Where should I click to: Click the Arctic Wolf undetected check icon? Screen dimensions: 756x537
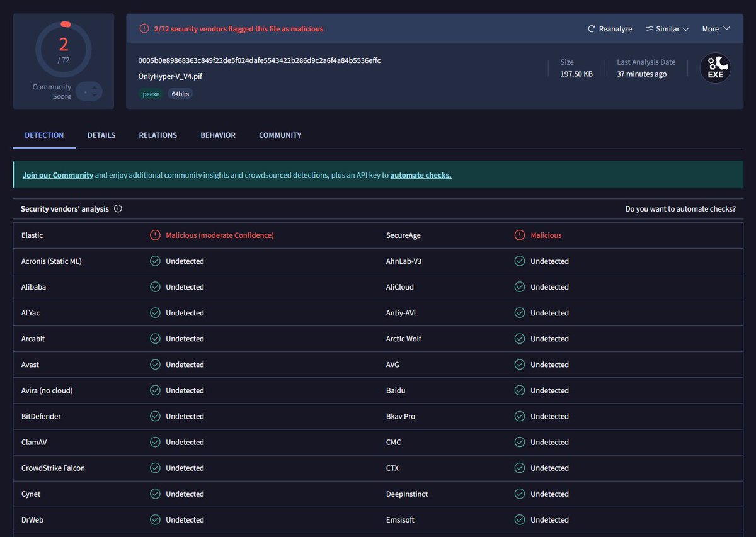click(x=520, y=339)
